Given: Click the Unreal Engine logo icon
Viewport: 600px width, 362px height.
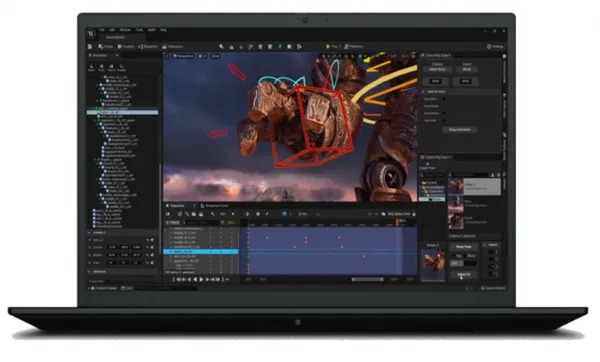Looking at the screenshot, I should pos(91,34).
